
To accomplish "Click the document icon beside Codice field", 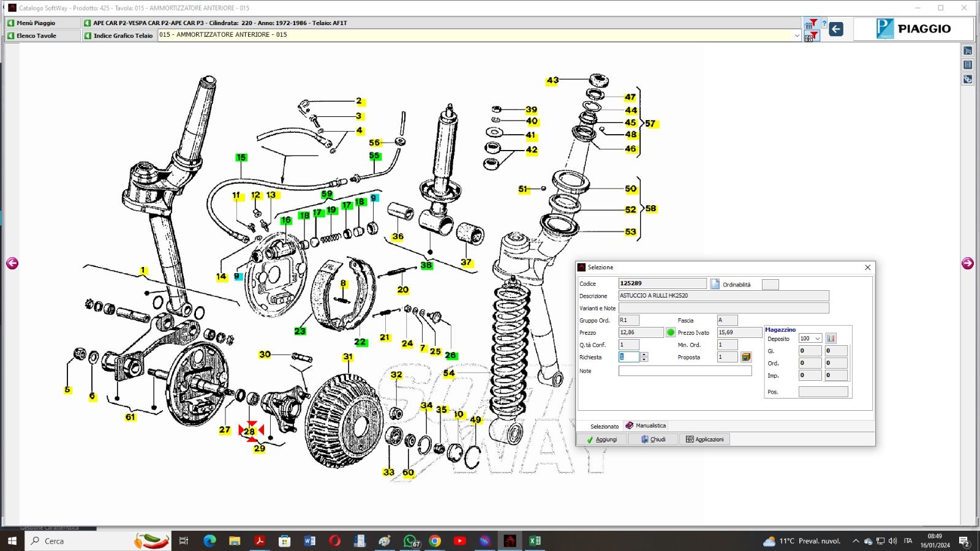I will tap(715, 284).
